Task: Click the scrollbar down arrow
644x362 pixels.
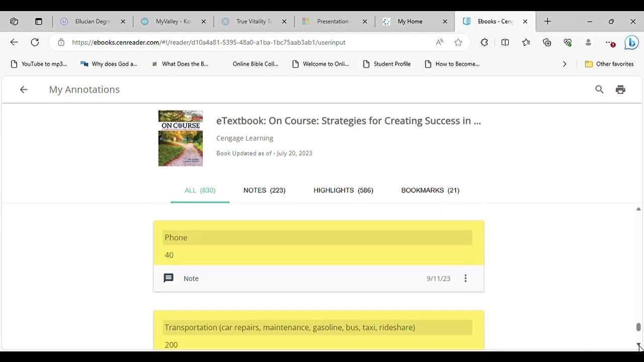Action: tap(638, 345)
